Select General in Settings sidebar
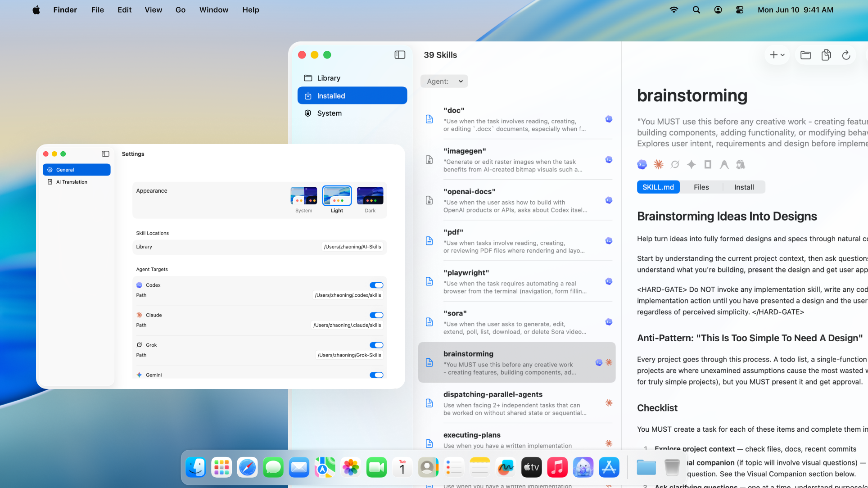The width and height of the screenshot is (868, 488). pos(77,170)
